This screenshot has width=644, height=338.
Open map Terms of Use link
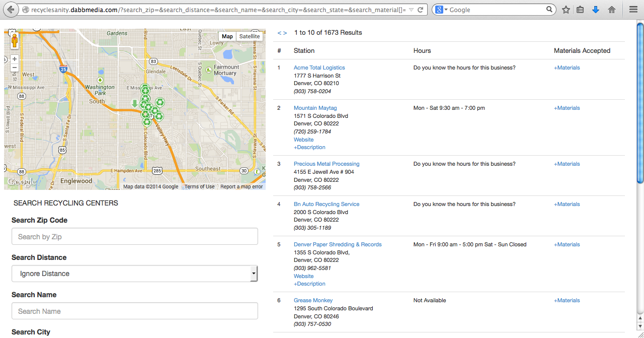(199, 187)
